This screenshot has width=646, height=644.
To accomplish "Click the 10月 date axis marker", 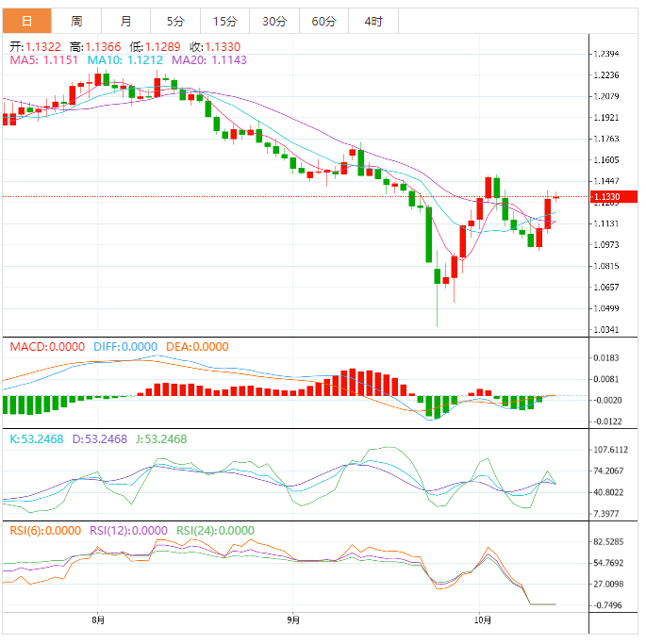I will pos(482,619).
